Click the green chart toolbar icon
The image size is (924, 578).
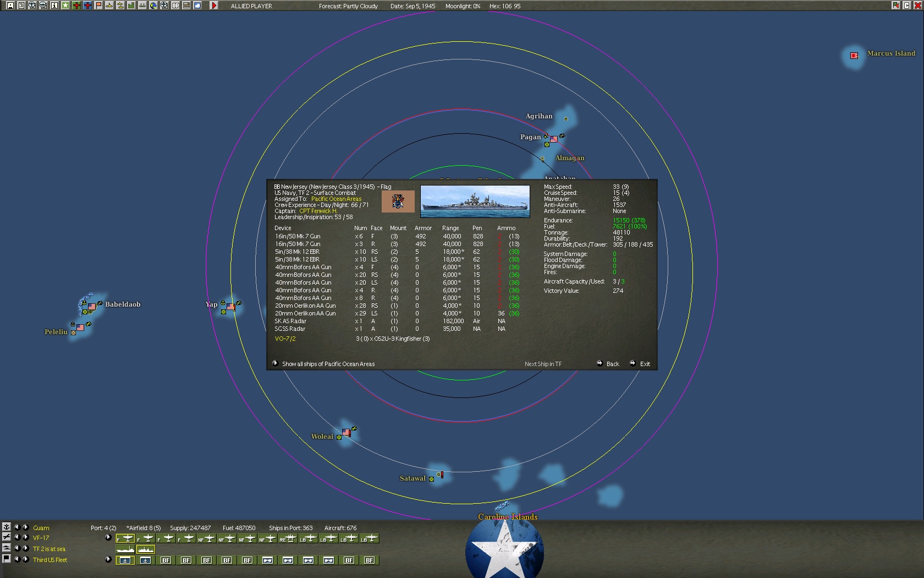[x=131, y=6]
